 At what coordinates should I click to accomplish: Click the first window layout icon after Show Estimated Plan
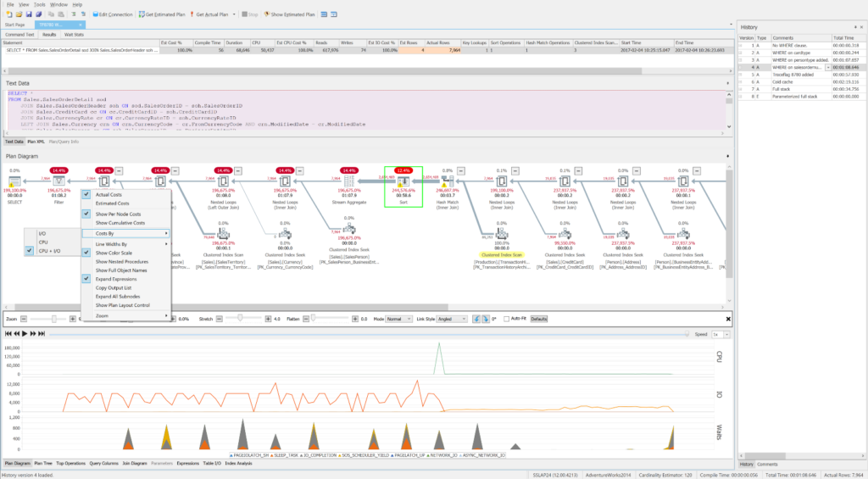point(324,14)
